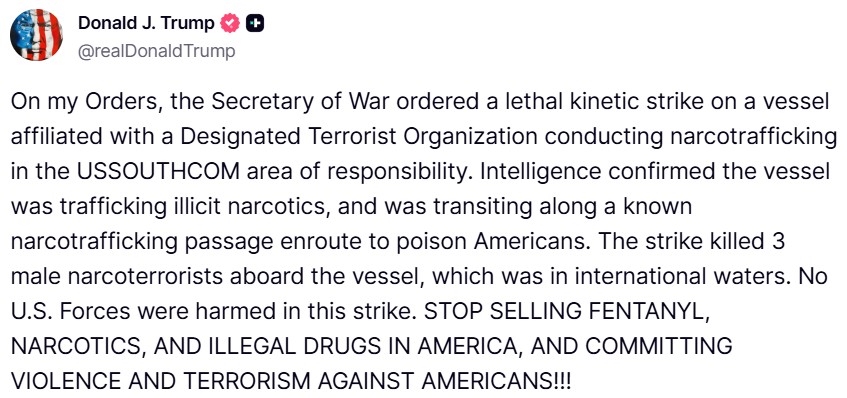
Task: Click the word "USSOUTHCOM" in post
Action: (x=159, y=172)
